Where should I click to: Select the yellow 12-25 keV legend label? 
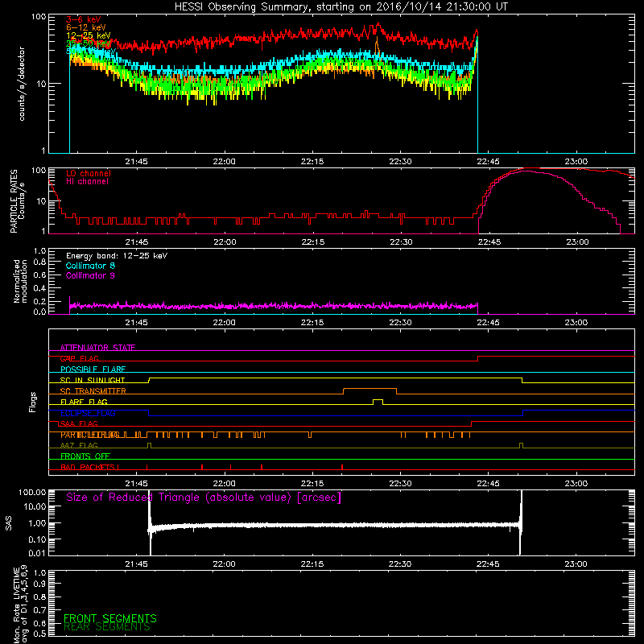pyautogui.click(x=89, y=35)
